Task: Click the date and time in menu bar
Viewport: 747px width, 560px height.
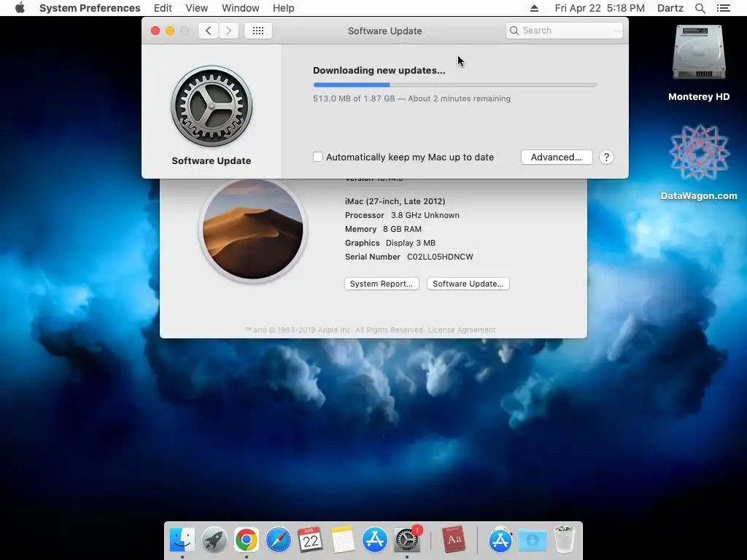Action: tap(600, 8)
